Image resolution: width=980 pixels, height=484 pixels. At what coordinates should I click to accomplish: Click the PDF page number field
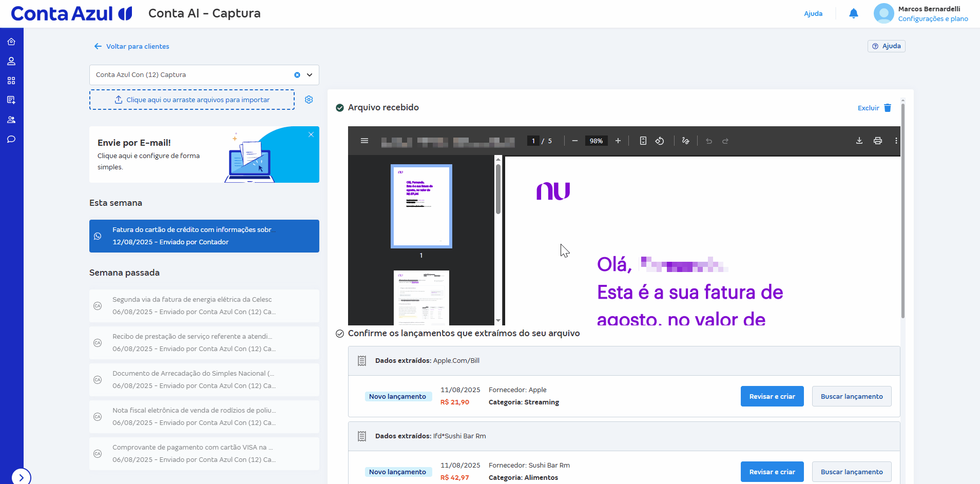pos(533,141)
